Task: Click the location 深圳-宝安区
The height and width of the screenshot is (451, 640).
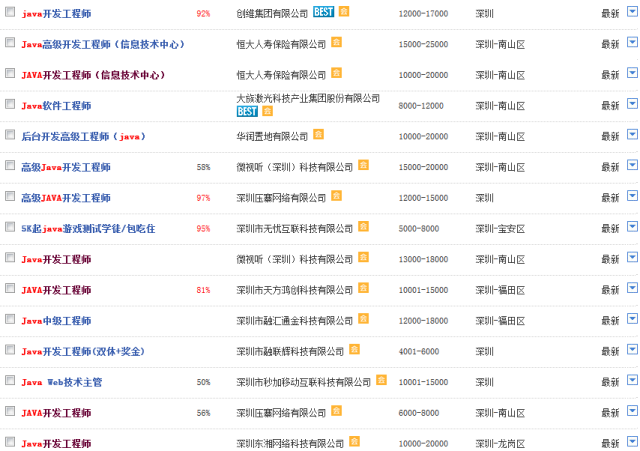Action: coord(500,229)
